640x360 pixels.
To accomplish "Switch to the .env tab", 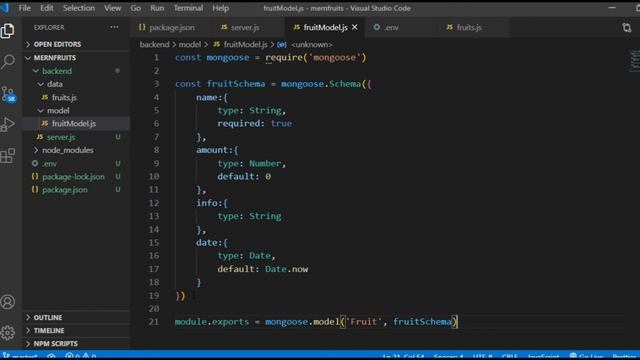I will 391,27.
